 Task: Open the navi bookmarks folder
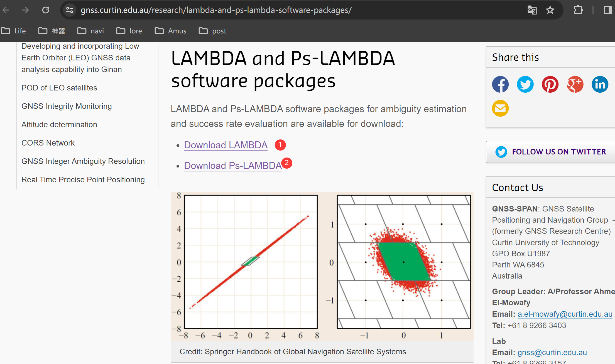click(x=90, y=31)
